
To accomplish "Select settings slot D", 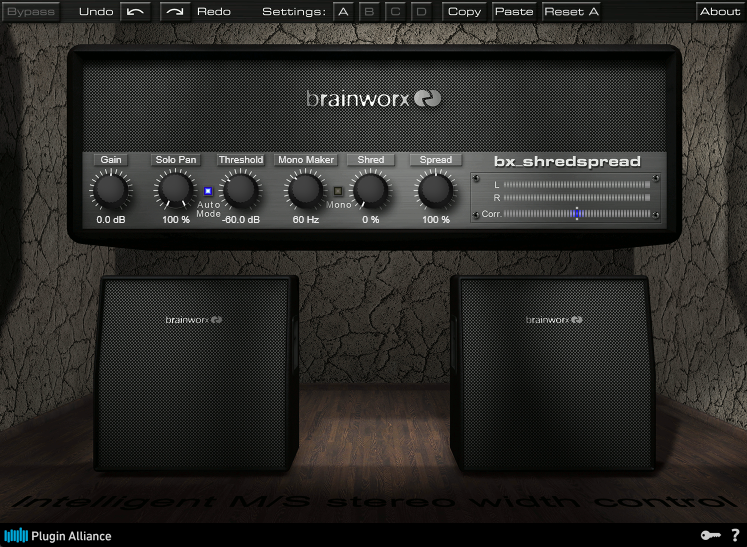I will tap(421, 11).
